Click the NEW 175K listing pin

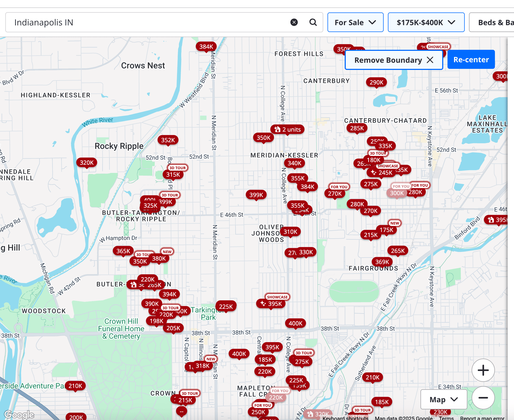tap(387, 230)
